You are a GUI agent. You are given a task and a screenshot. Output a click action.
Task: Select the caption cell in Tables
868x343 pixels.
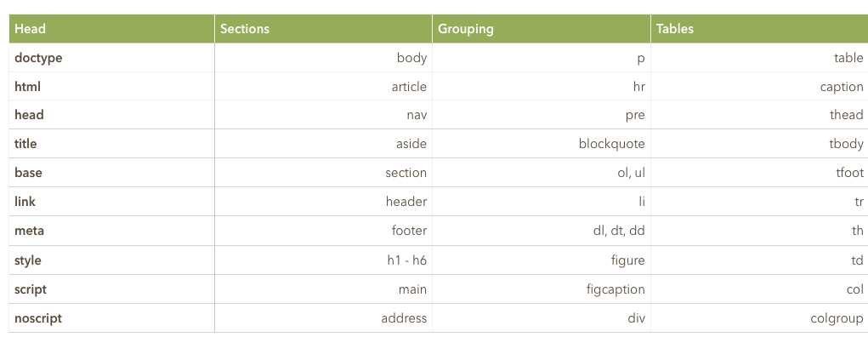759,87
